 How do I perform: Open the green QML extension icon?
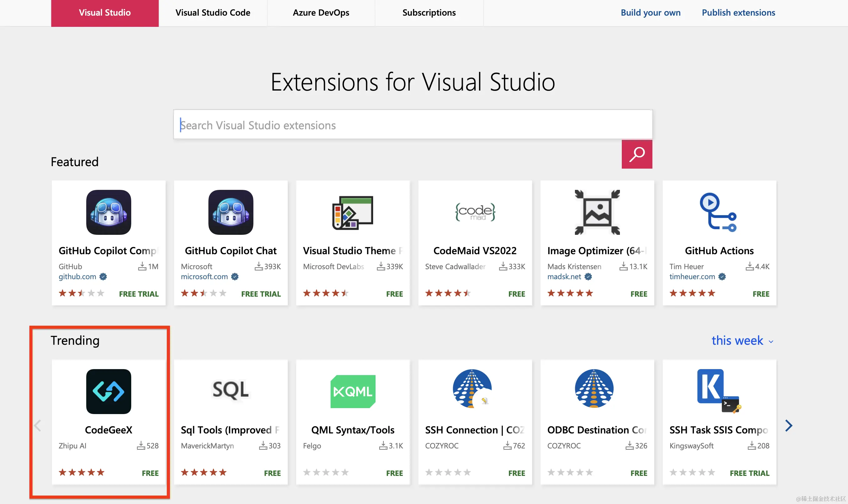click(x=353, y=391)
